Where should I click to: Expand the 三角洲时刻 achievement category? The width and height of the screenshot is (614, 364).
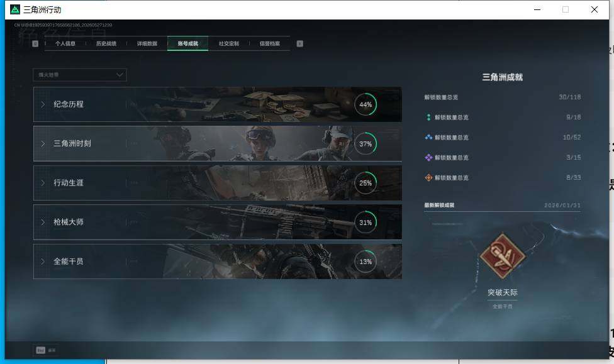[217, 143]
